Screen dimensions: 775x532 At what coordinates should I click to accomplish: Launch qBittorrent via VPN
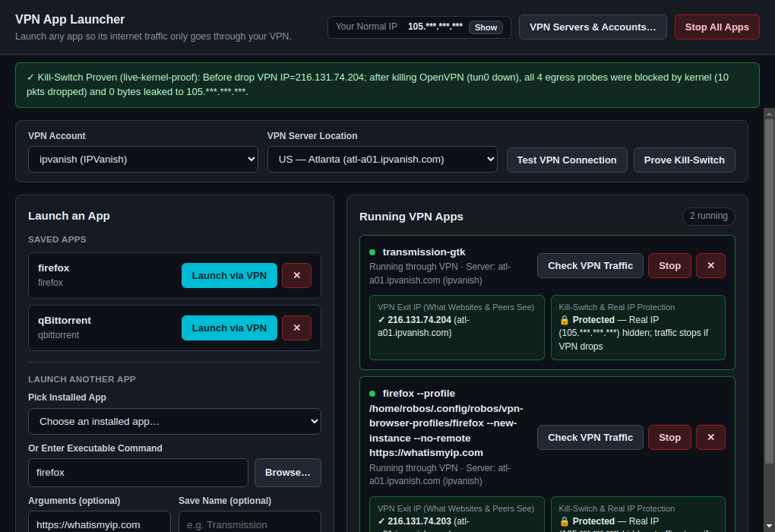(x=229, y=328)
